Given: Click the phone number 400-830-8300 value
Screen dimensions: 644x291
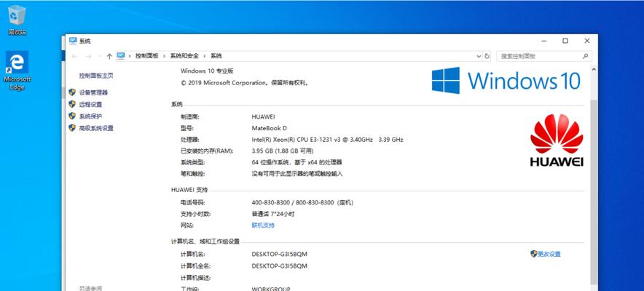Looking at the screenshot, I should [302, 202].
